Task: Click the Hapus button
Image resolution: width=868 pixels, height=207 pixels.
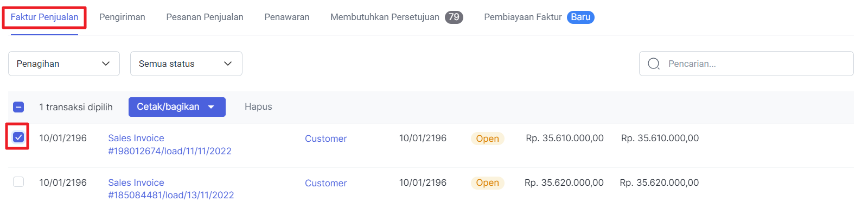Action: (258, 107)
